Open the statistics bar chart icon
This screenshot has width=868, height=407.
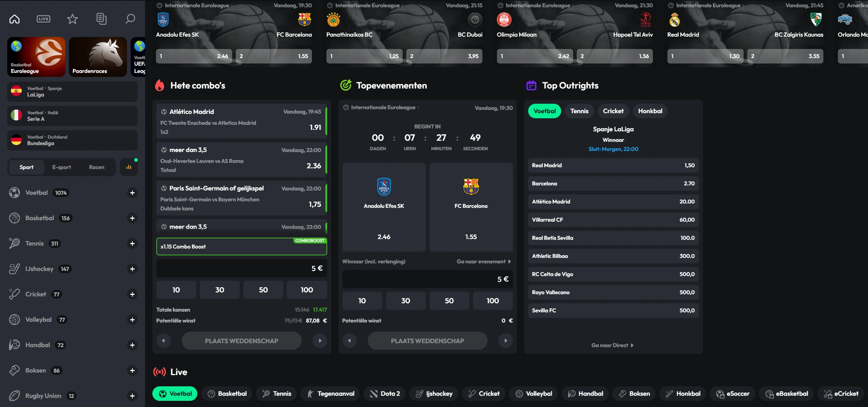point(129,167)
